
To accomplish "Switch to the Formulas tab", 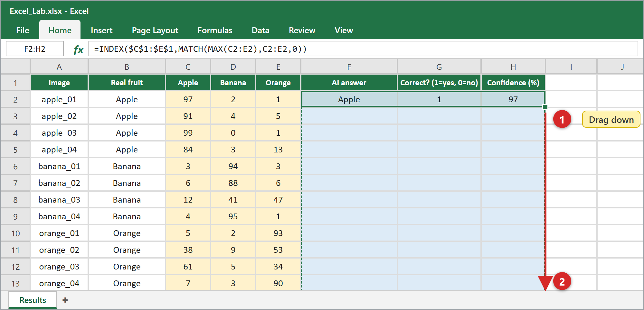I will point(215,30).
